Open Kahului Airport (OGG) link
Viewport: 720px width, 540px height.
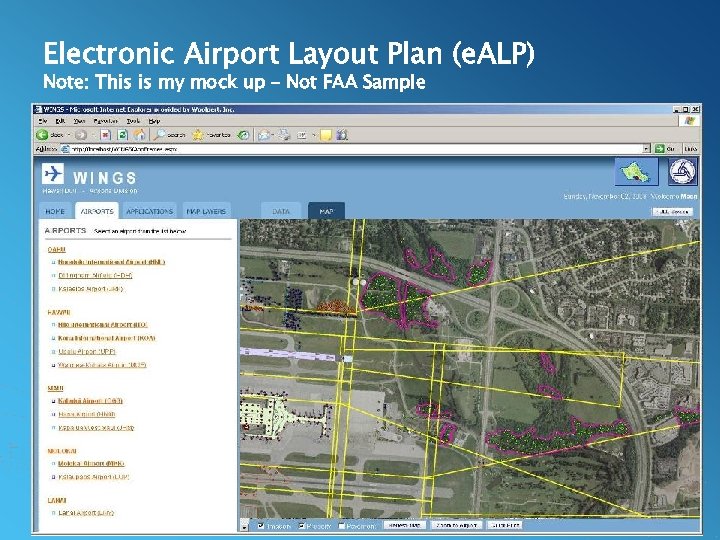point(90,401)
